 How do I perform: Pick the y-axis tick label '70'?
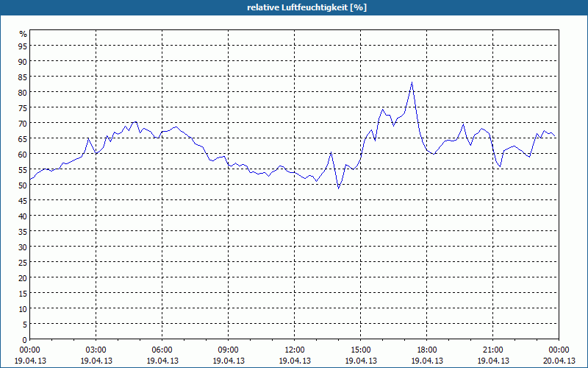point(23,123)
